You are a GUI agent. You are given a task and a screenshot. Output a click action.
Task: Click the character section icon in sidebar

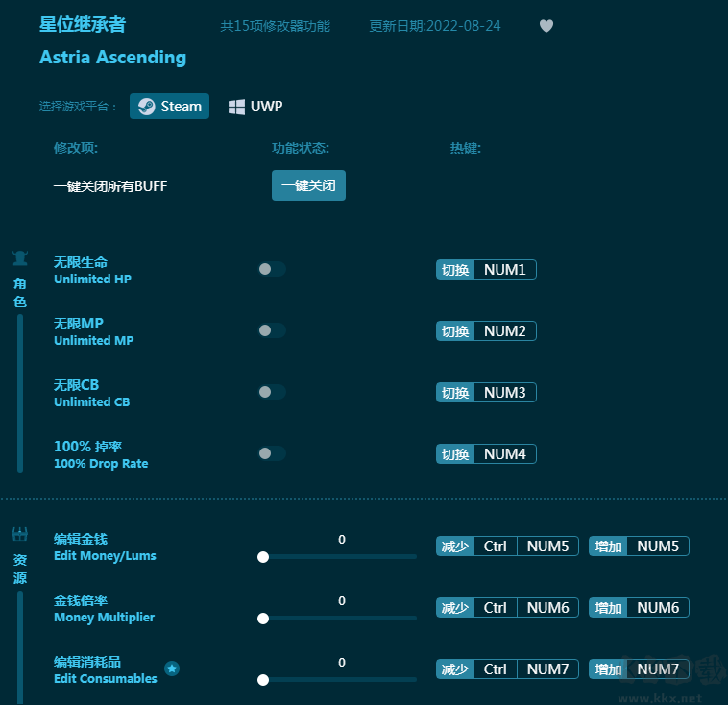[19, 258]
